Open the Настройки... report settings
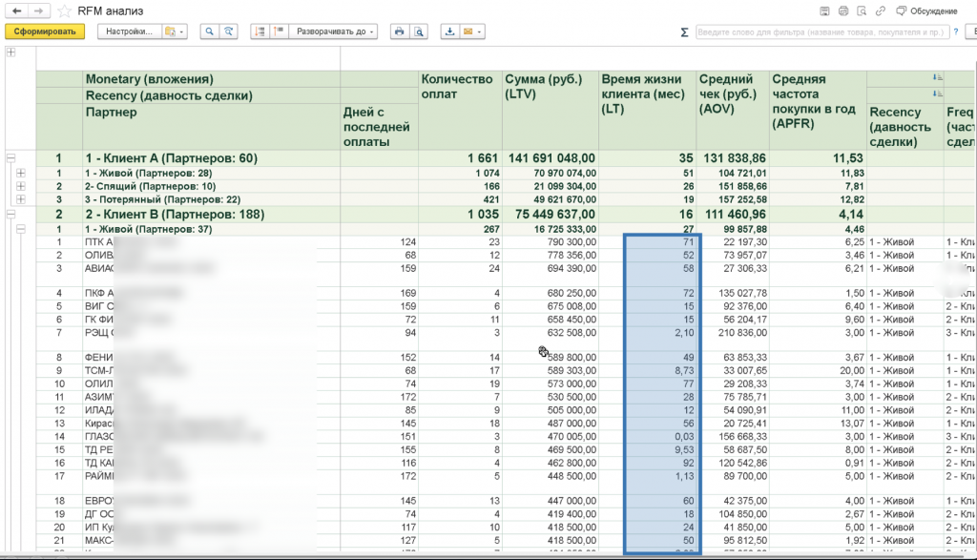The image size is (977, 560). click(x=129, y=31)
